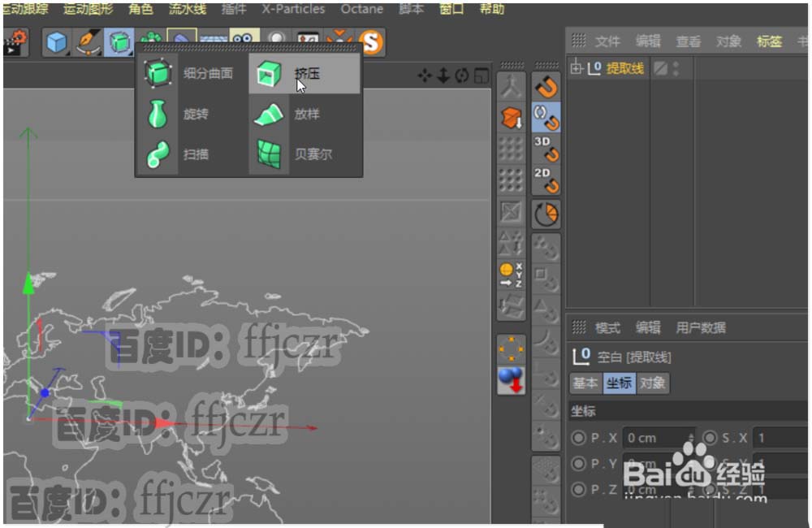The image size is (812, 528).
Task: Open the 运动图形 menu
Action: coord(89,9)
